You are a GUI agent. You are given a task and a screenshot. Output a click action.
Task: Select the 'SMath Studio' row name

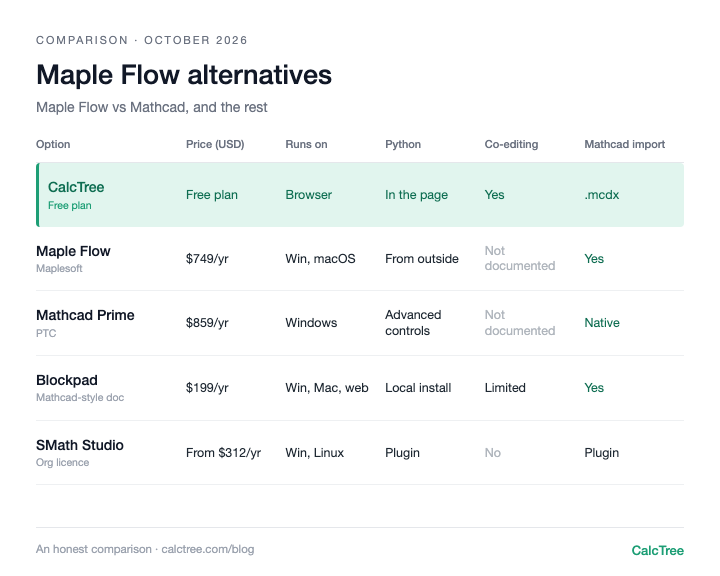pos(80,445)
